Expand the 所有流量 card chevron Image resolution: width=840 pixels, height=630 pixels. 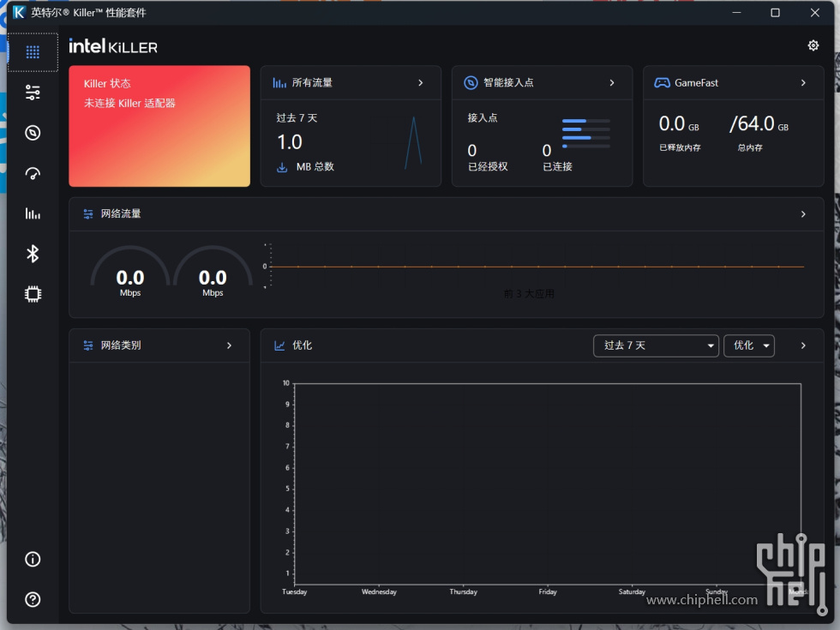click(421, 83)
